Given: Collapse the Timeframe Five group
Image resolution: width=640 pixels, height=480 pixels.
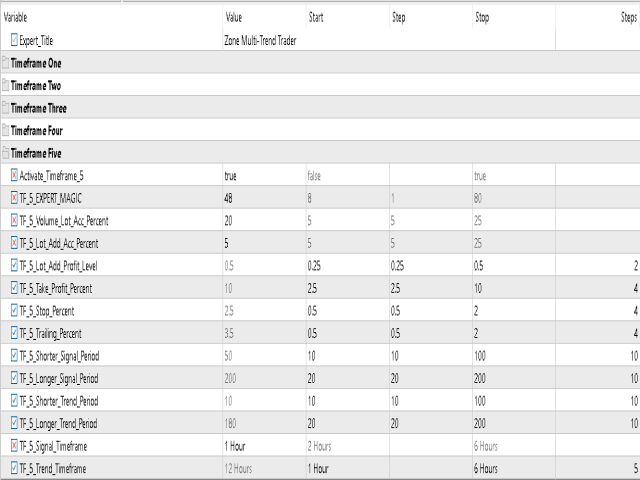Looking at the screenshot, I should tap(5, 153).
